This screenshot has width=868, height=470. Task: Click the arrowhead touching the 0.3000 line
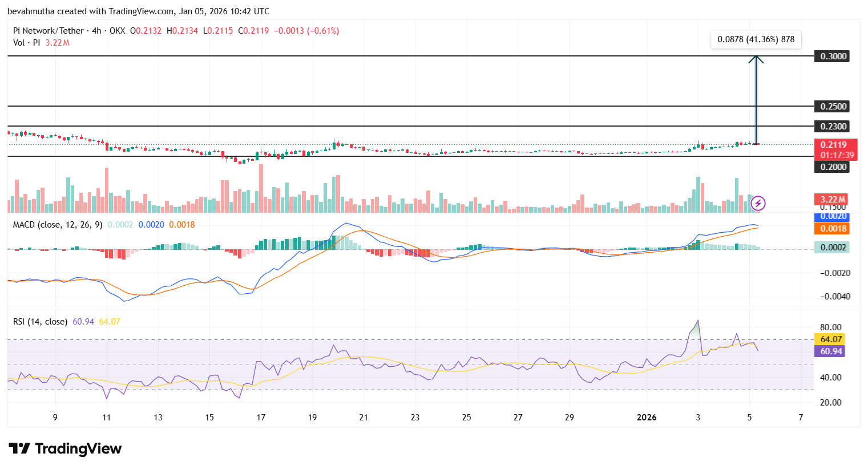(x=756, y=59)
